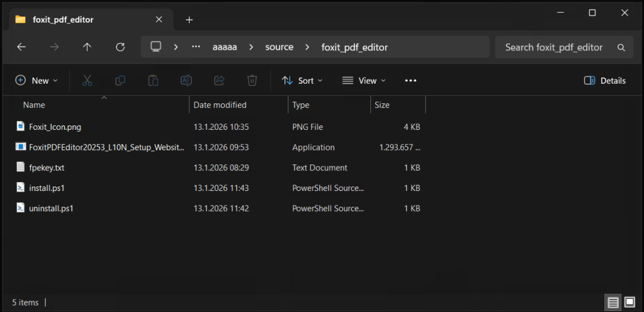Expand the Sort options dropdown
The height and width of the screenshot is (312, 644).
302,81
